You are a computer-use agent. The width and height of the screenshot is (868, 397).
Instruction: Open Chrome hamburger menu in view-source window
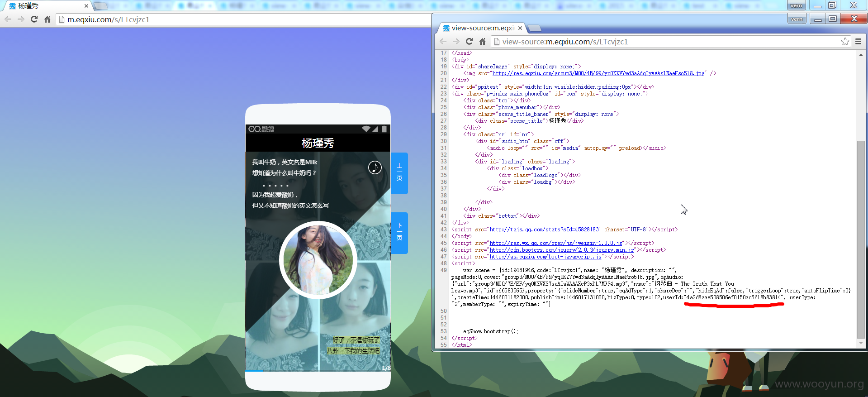click(858, 42)
